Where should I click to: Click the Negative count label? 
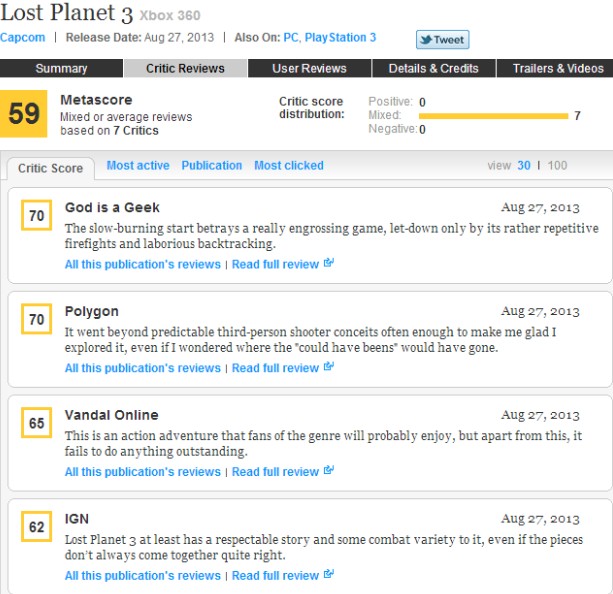coord(393,129)
